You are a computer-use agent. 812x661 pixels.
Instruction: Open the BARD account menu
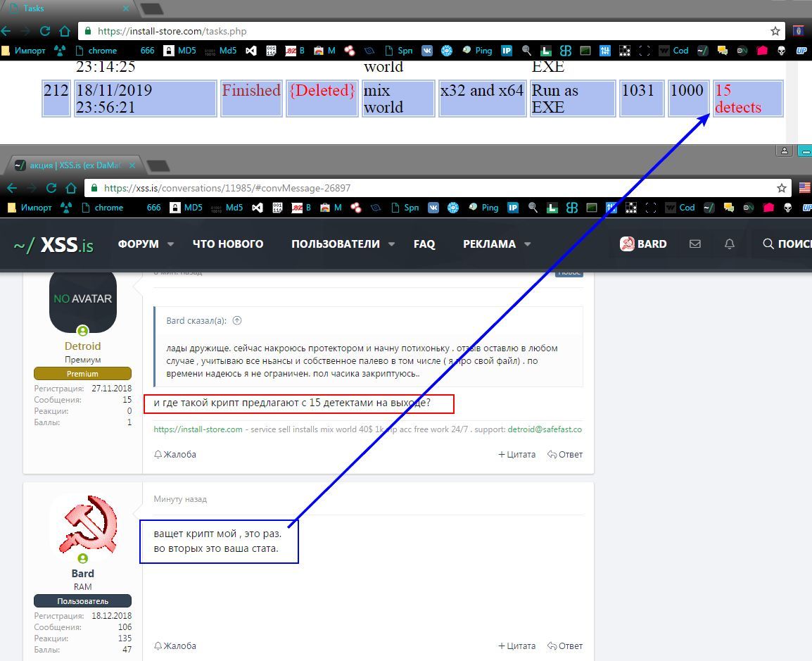coord(643,244)
